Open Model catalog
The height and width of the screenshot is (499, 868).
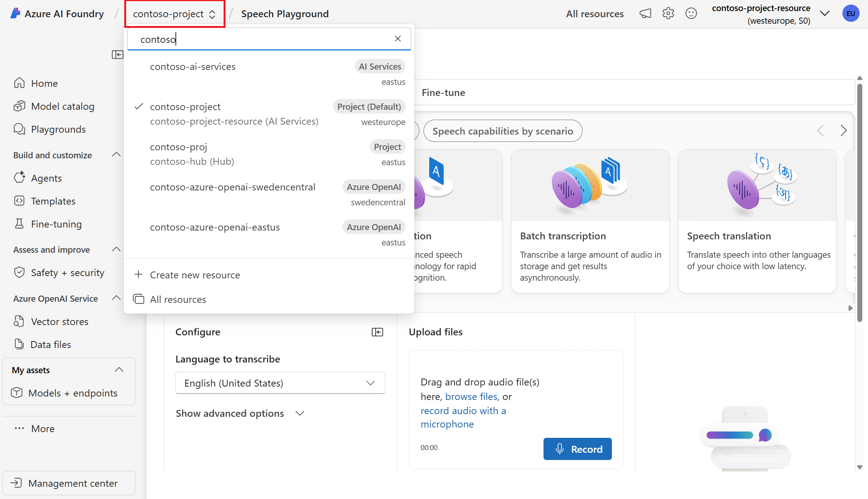point(54,106)
